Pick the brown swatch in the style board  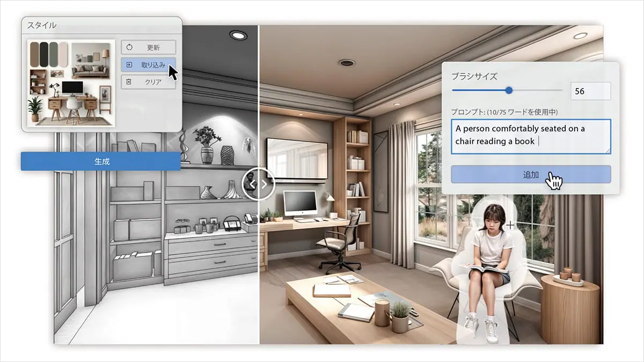click(x=34, y=53)
